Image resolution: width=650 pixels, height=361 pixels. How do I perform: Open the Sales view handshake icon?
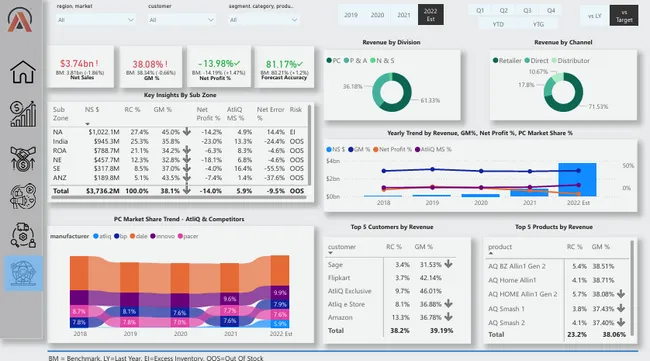(23, 158)
